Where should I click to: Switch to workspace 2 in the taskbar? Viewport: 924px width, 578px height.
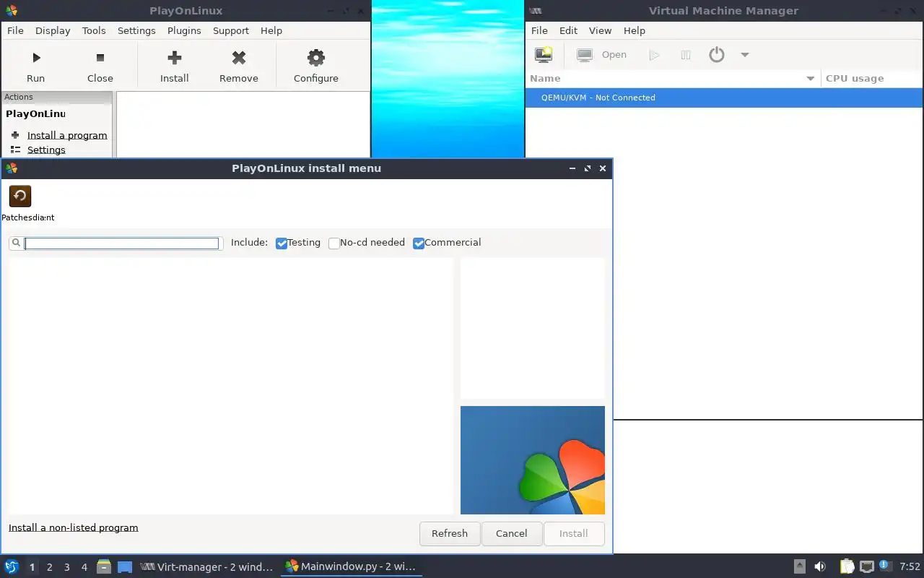tap(49, 567)
